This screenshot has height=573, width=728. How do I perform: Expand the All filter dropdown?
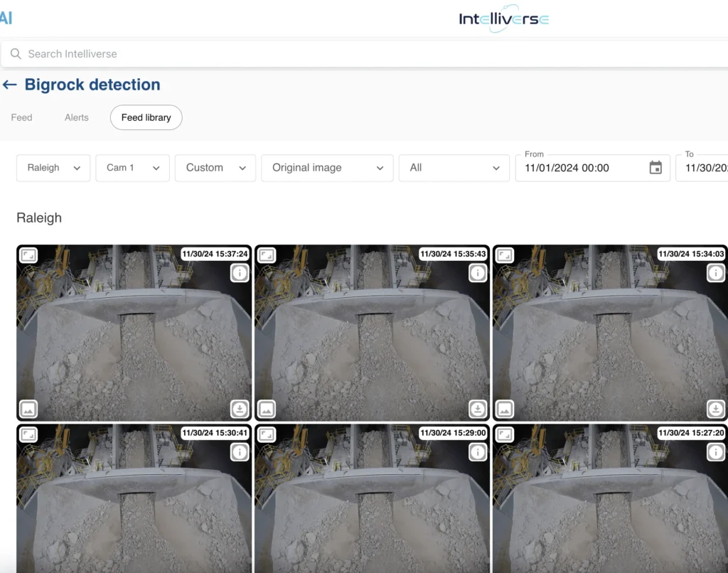tap(454, 168)
